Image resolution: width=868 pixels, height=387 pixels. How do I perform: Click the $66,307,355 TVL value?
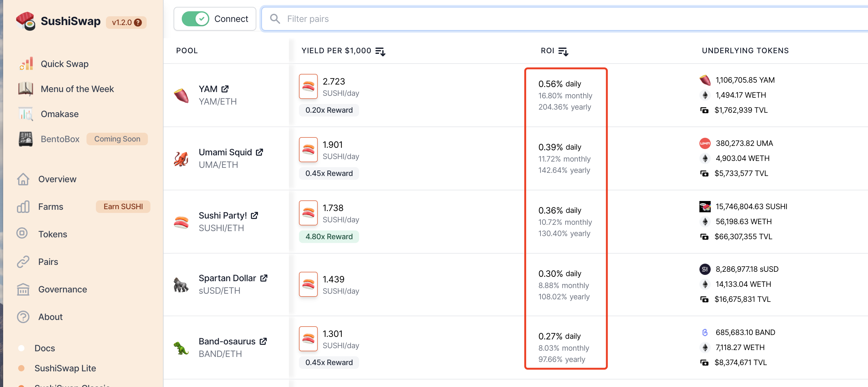coord(743,237)
